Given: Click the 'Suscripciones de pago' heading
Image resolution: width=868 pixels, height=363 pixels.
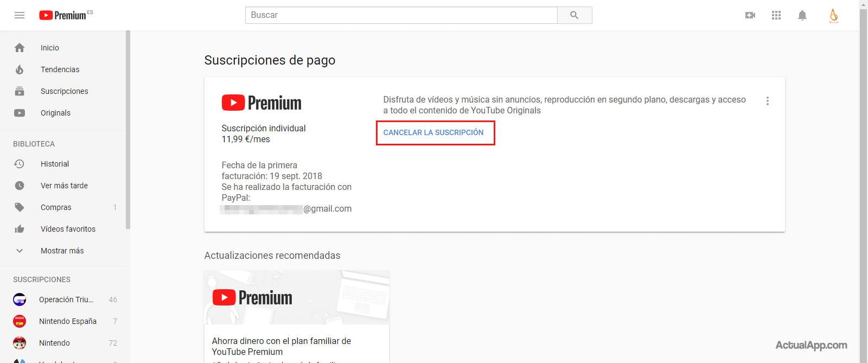Looking at the screenshot, I should [270, 60].
